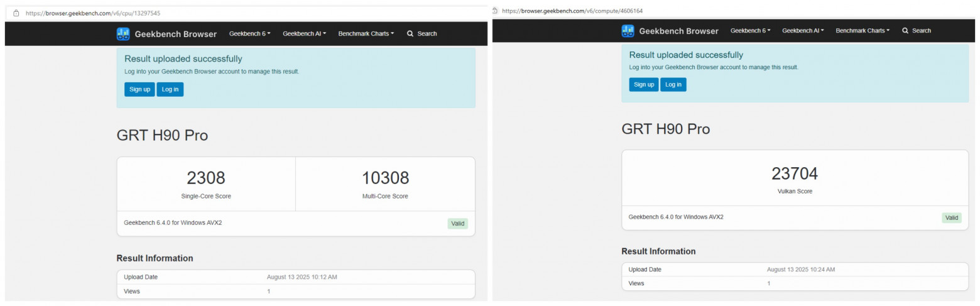
Task: Click Log in button in left window
Action: pyautogui.click(x=170, y=89)
